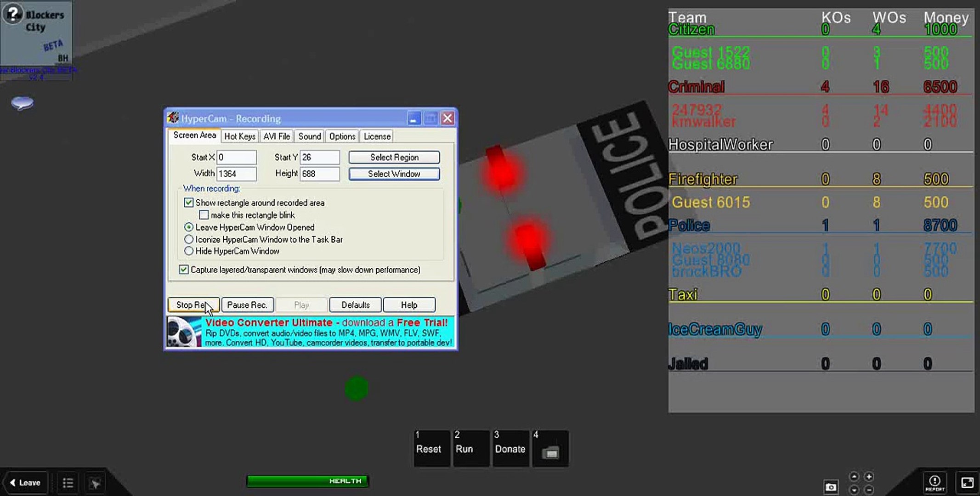Screen dimensions: 980x496
Task: Zoom out camera with minus button
Action: coord(869,490)
